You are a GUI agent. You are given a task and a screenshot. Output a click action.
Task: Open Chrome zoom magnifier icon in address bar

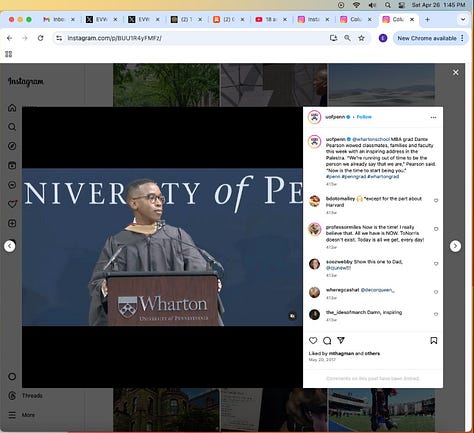[x=347, y=38]
